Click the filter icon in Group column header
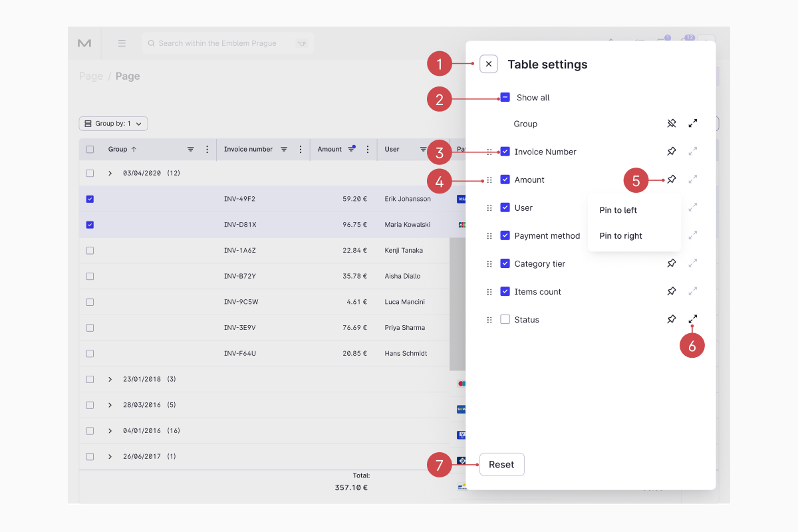The height and width of the screenshot is (532, 798). tap(191, 150)
